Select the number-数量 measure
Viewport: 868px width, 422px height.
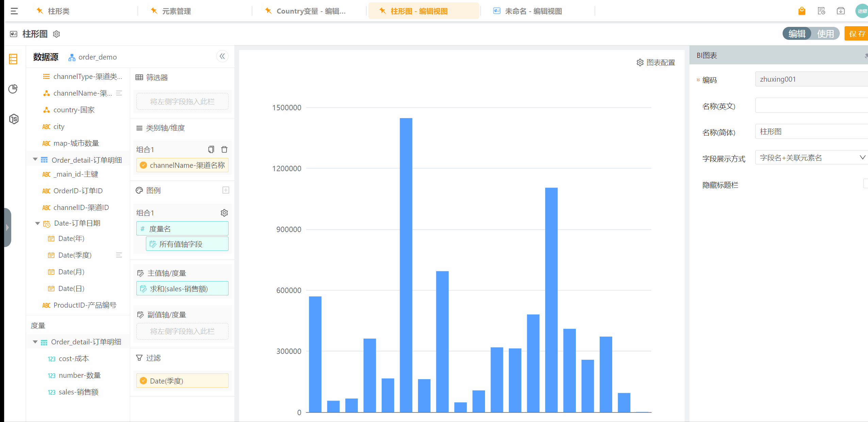pos(80,375)
